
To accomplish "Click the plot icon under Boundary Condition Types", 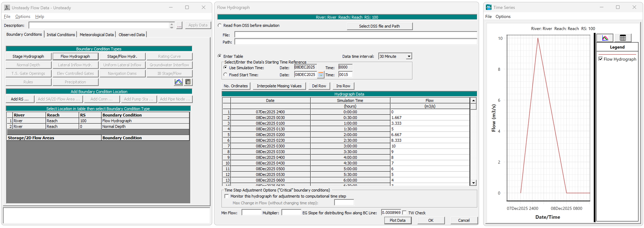I will coord(178,82).
